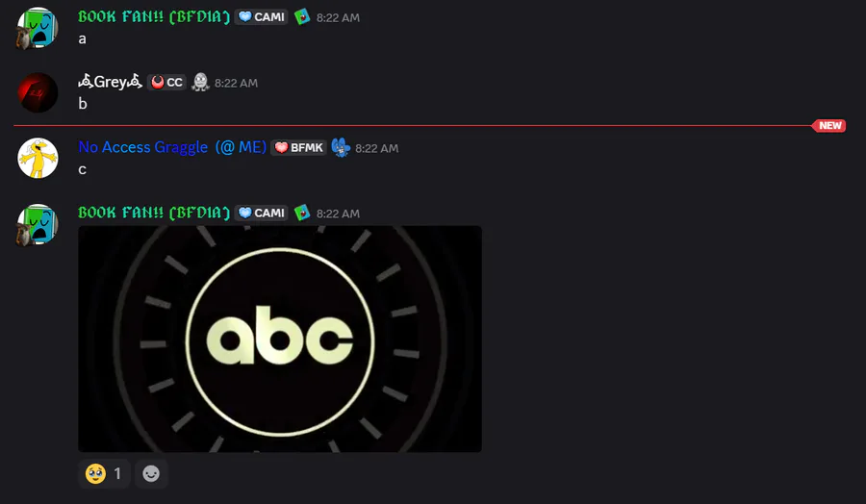Click the 8:22 AM timestamp beside BFMK tag
Image resolution: width=866 pixels, height=504 pixels.
(376, 148)
